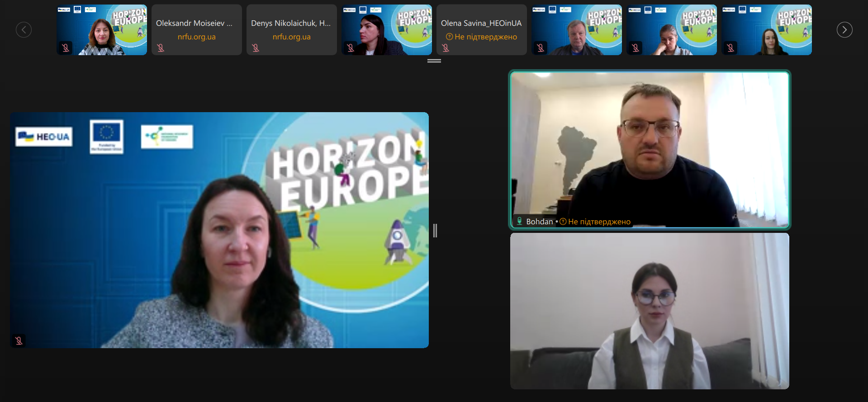Click the active microphone icon beside Bohdan
Image resolution: width=868 pixels, height=402 pixels.
click(x=519, y=221)
